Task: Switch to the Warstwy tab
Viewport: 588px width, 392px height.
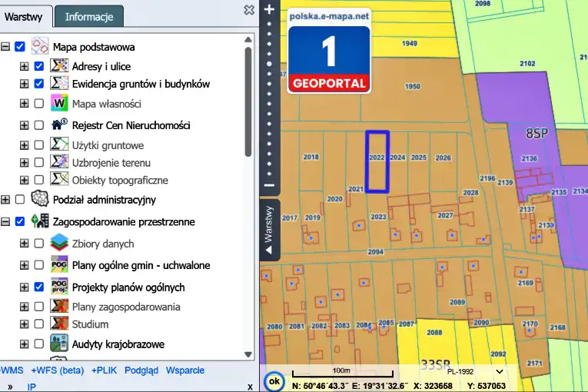Action: [23, 17]
